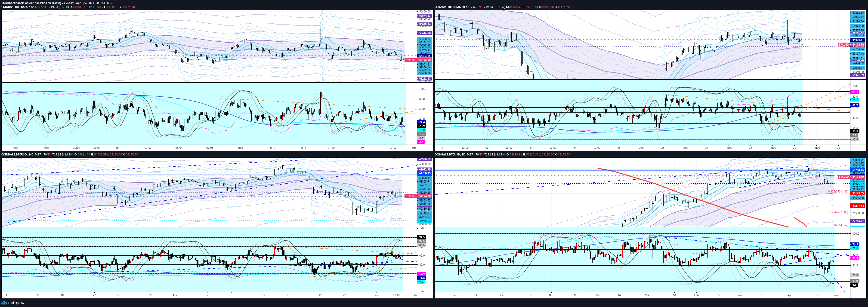Click the 54.6 magenta oscillator label
This screenshot has height=307, width=868.
point(855,257)
